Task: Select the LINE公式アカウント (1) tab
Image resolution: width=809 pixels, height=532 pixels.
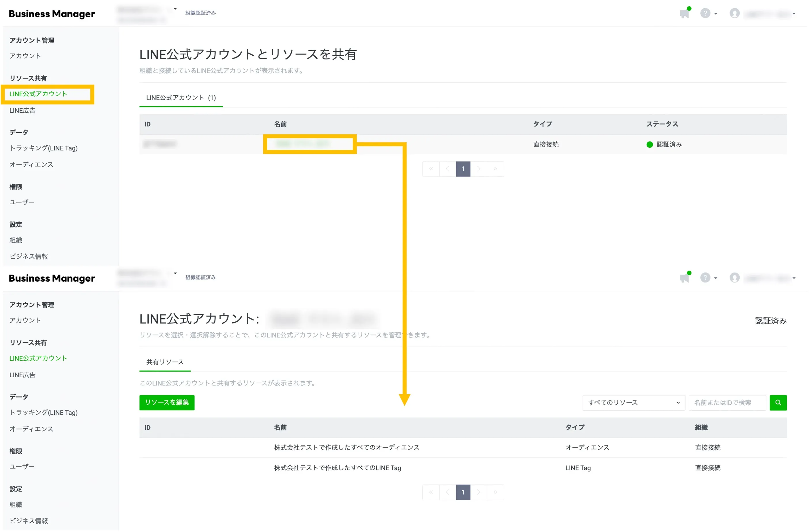Action: (181, 98)
